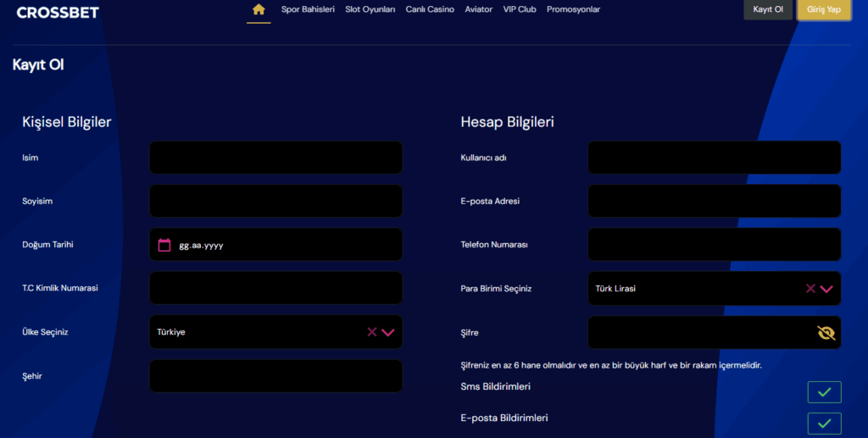Focus the T.C Kimlik Numarasi field

[275, 287]
